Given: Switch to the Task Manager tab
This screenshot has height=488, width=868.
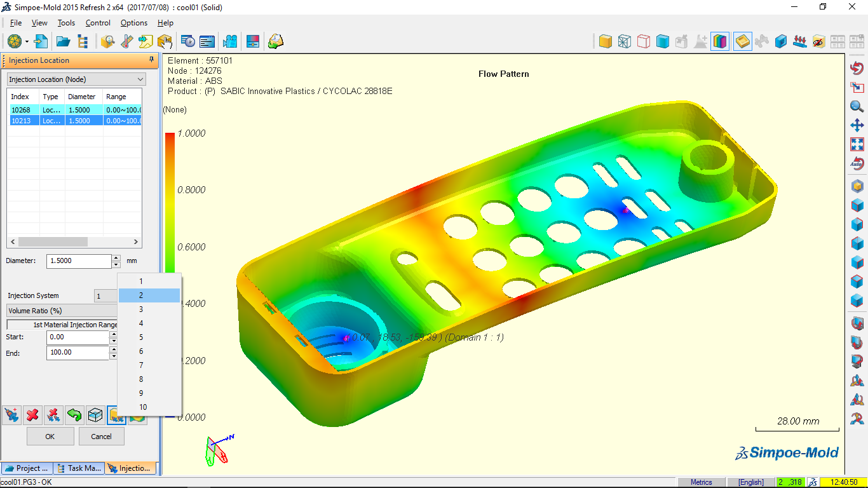Looking at the screenshot, I should [79, 468].
